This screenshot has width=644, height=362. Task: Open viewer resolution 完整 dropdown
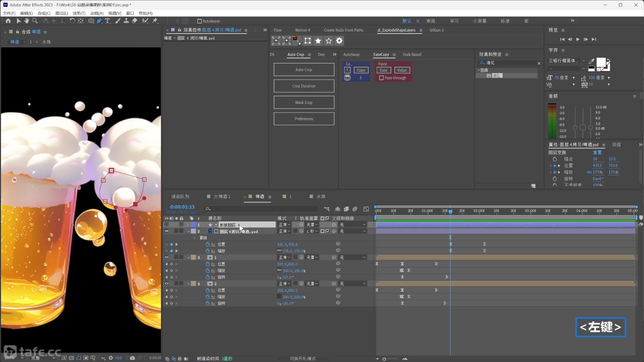coord(43,358)
